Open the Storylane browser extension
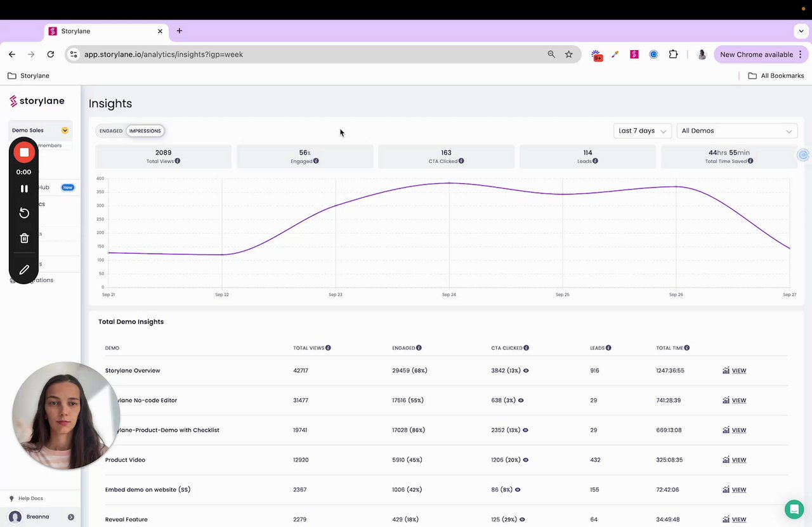This screenshot has height=527, width=812. point(634,55)
